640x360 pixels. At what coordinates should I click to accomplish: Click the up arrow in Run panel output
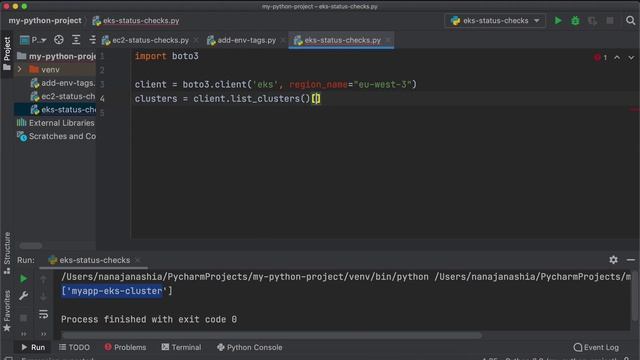pos(43,279)
